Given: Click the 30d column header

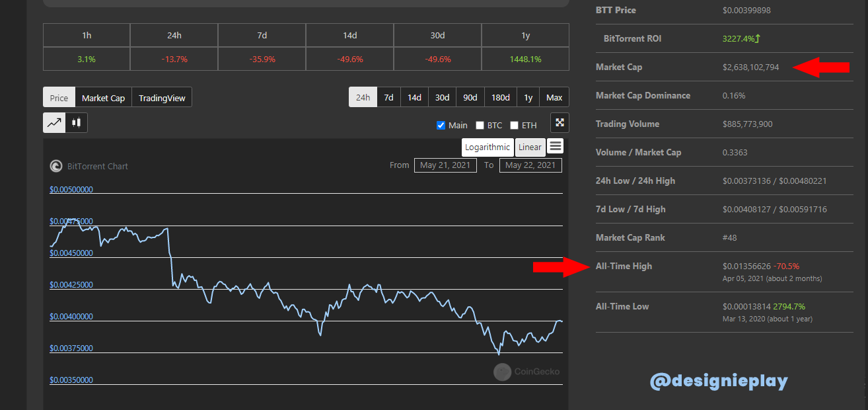Looking at the screenshot, I should click(x=437, y=35).
